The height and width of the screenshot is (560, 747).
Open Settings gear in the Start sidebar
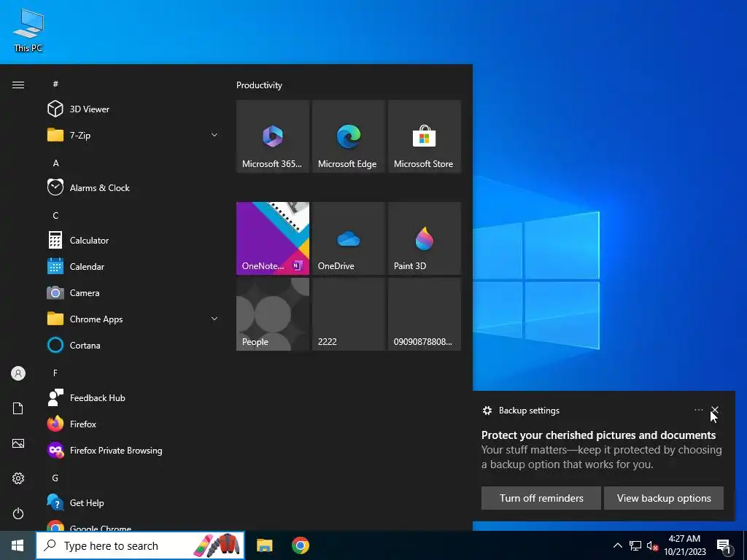point(18,478)
